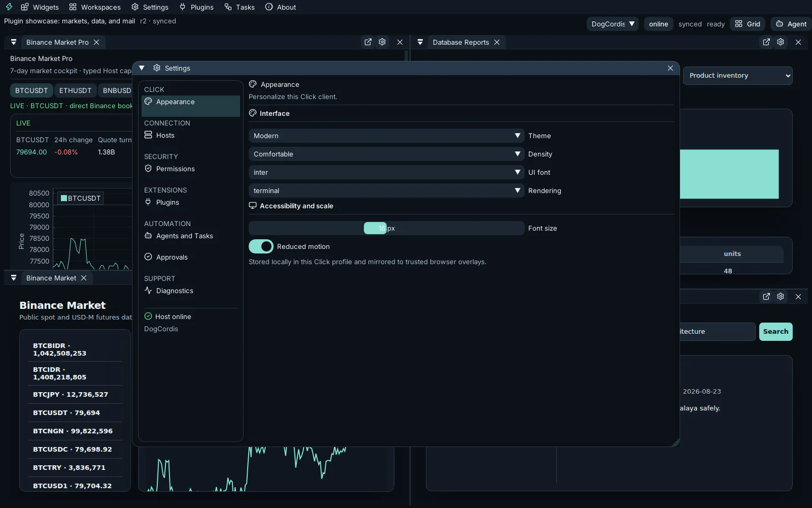The image size is (812, 508).
Task: Click the lightning bolt app logo icon
Action: coord(9,7)
